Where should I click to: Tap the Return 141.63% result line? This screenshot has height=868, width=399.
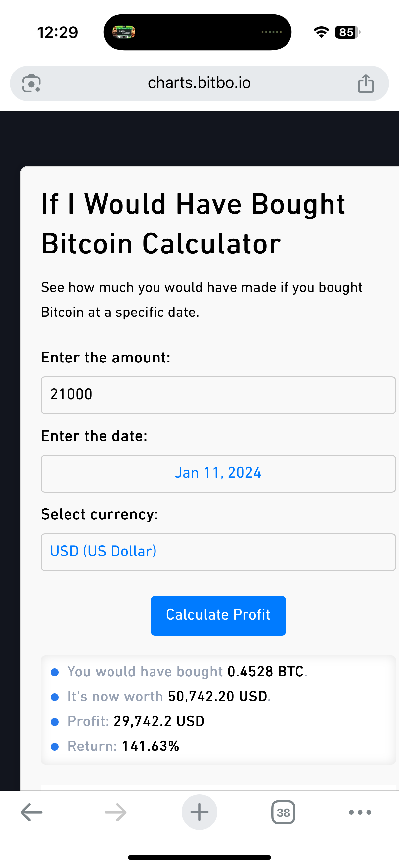click(x=123, y=746)
